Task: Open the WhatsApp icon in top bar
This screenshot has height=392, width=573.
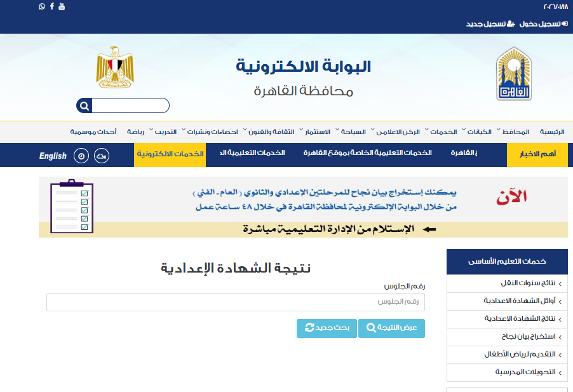Action: tap(41, 6)
